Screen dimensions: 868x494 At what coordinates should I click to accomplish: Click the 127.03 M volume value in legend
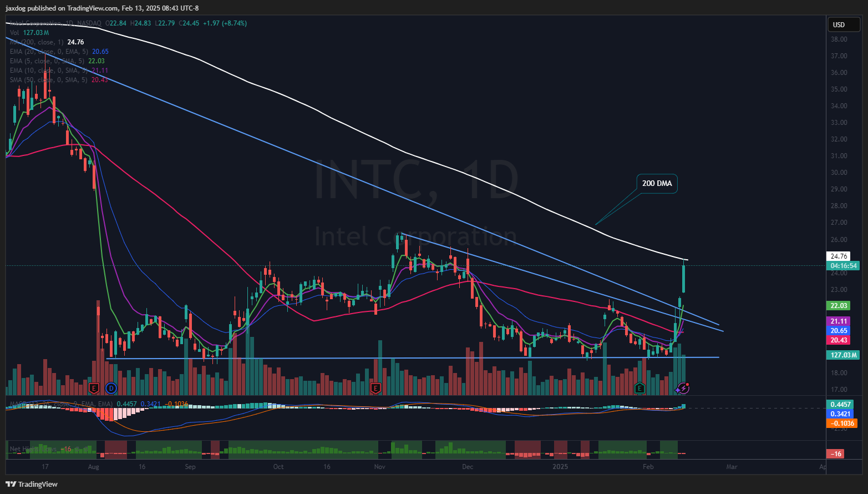(x=36, y=33)
